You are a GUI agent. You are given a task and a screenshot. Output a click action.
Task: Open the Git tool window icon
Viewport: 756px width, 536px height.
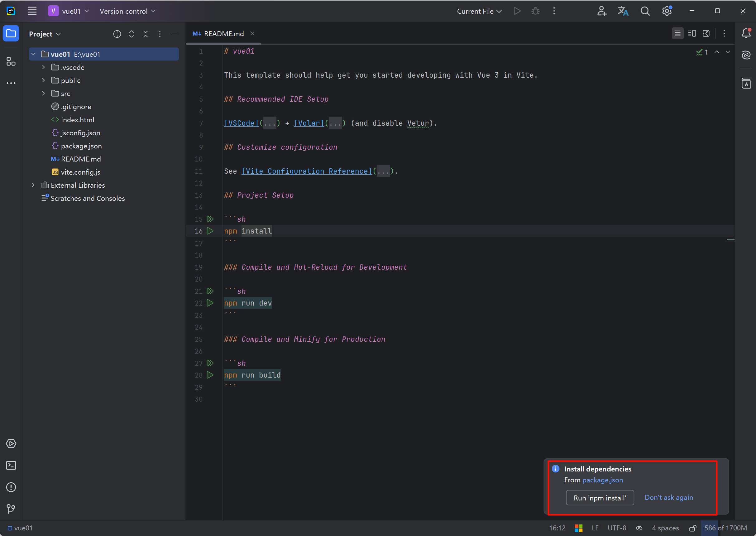click(x=11, y=509)
